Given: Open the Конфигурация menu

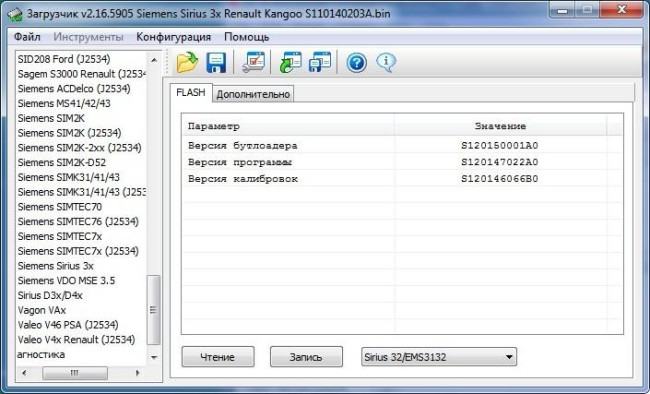Looking at the screenshot, I should [173, 37].
